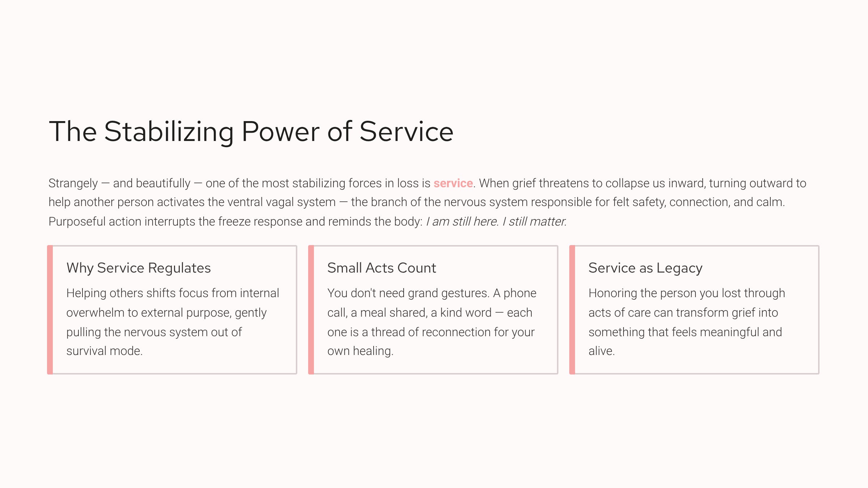Click the italic phrase 'I still matter.'
The width and height of the screenshot is (868, 488).
535,222
